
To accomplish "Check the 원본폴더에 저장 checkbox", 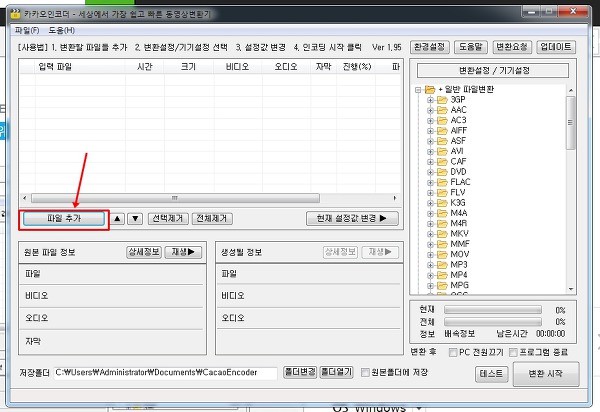I will [x=365, y=372].
